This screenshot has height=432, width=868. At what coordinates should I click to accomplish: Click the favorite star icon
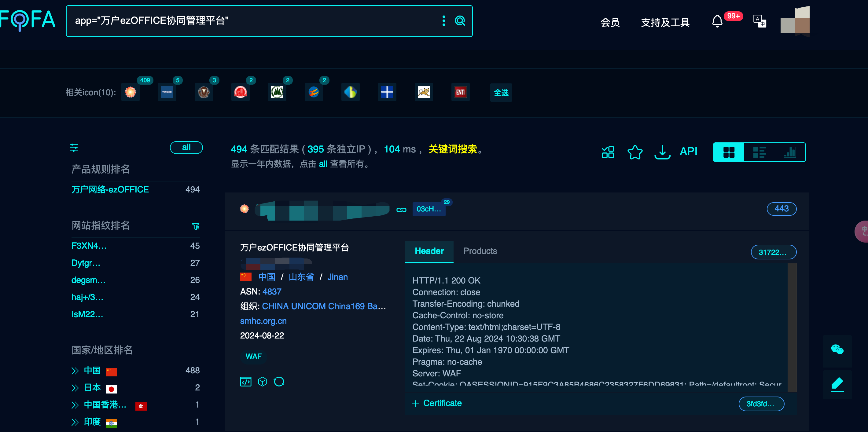tap(635, 152)
